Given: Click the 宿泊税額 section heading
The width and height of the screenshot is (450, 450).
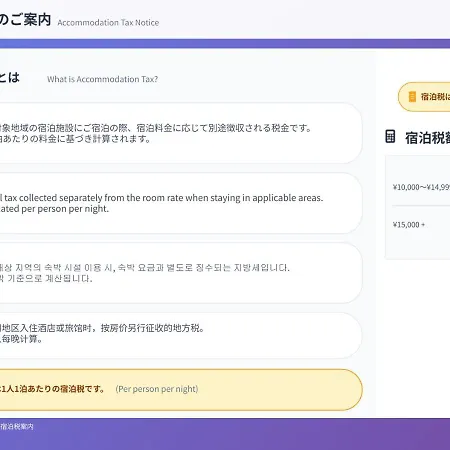Looking at the screenshot, I should (x=428, y=138).
